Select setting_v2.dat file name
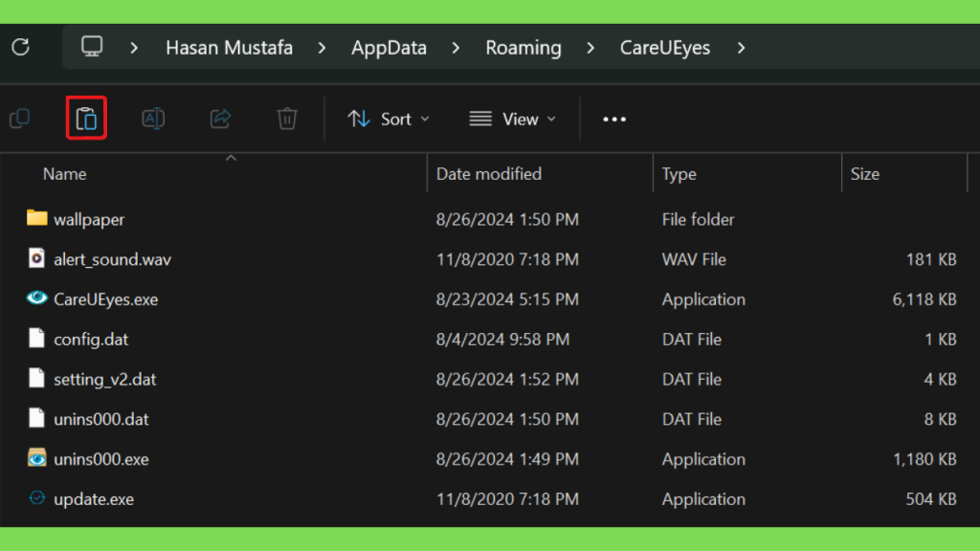980x551 pixels. point(104,379)
